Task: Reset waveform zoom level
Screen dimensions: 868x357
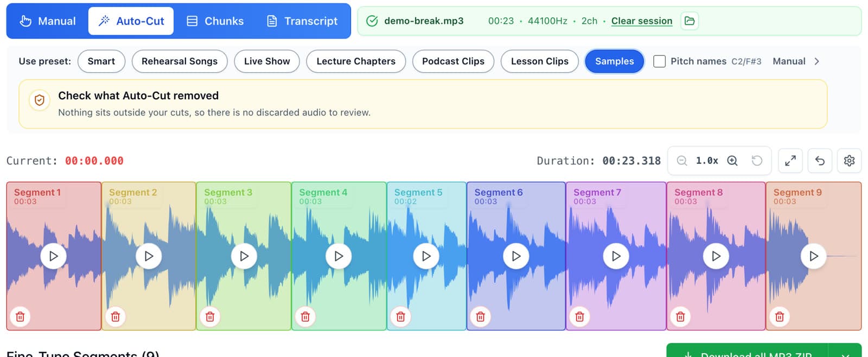Action: coord(757,161)
